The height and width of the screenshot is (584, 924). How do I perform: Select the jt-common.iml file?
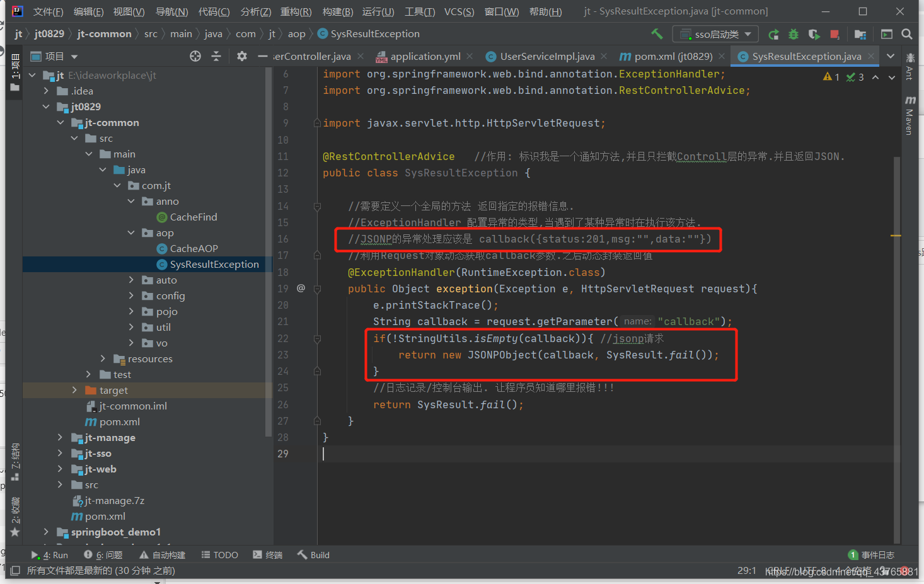126,406
